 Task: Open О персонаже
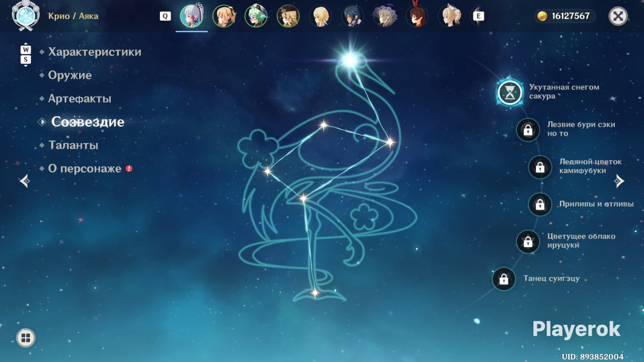pyautogui.click(x=85, y=169)
